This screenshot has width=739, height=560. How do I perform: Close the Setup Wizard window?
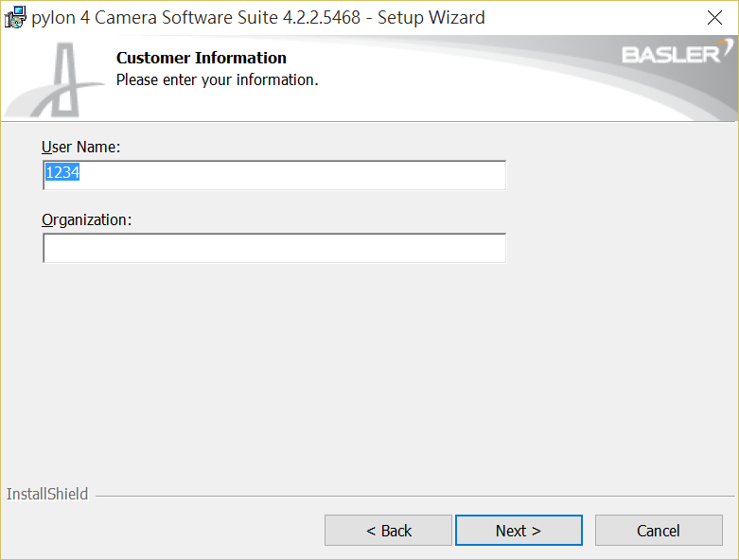coord(715,18)
